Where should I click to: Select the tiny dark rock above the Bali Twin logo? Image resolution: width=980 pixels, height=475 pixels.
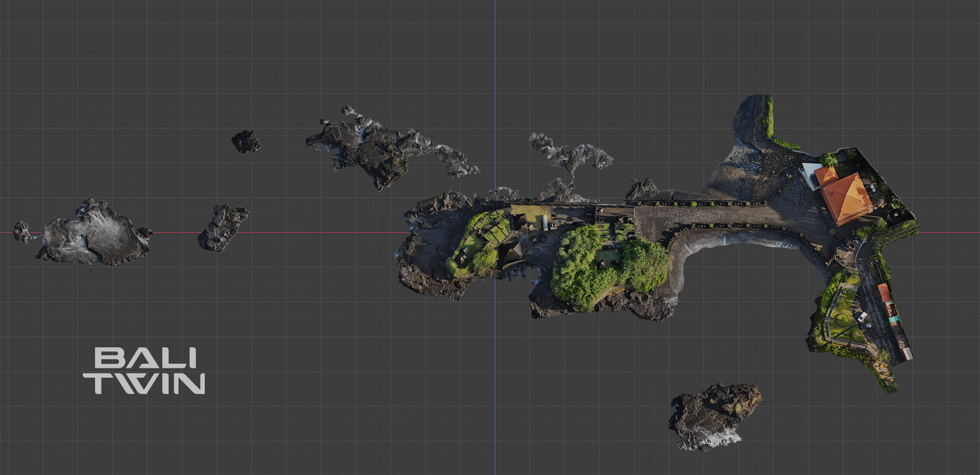[x=246, y=141]
